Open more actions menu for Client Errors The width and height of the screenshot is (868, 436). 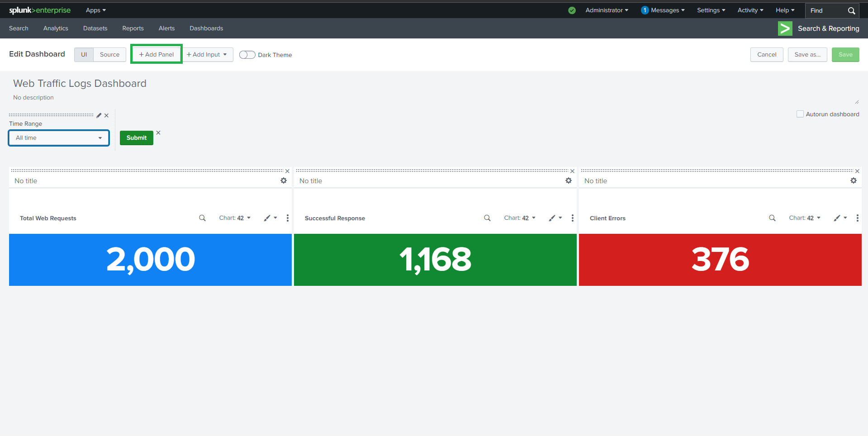[x=858, y=218]
